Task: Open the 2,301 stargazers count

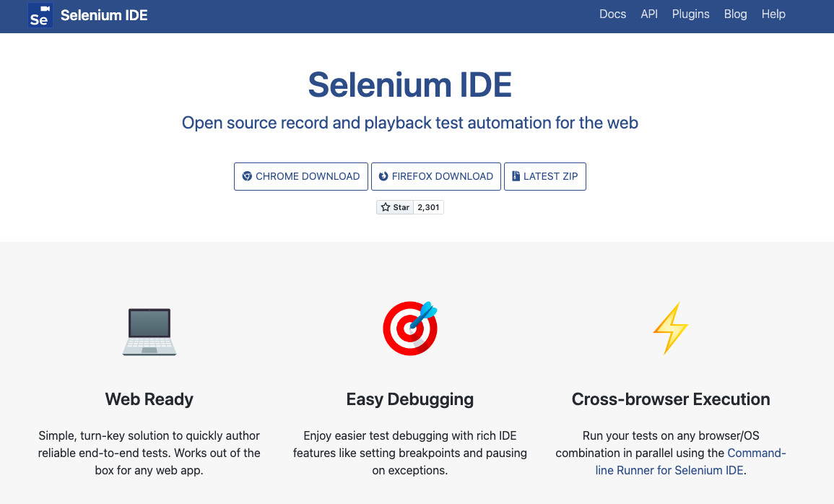Action: click(x=429, y=207)
